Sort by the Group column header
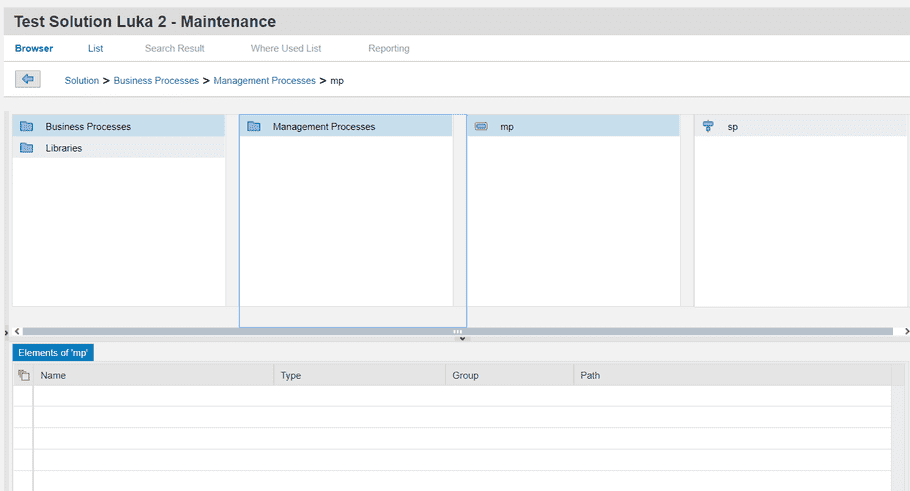This screenshot has width=910, height=491. (x=510, y=376)
